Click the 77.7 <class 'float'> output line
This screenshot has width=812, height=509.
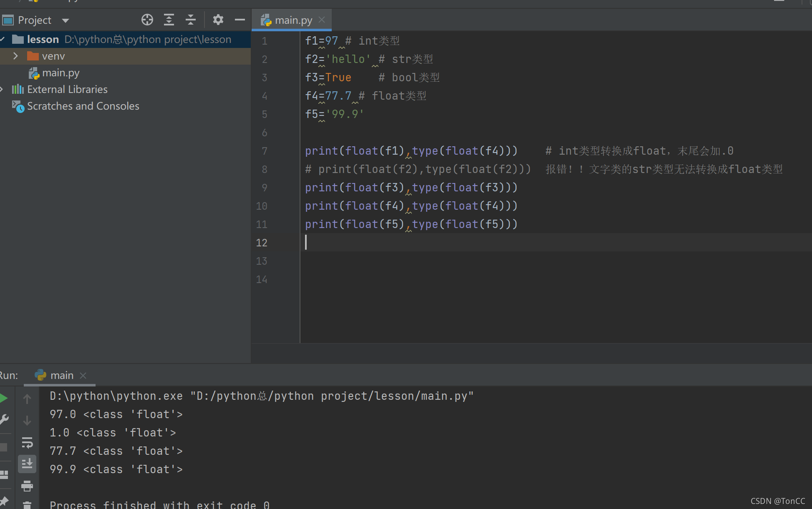point(116,451)
